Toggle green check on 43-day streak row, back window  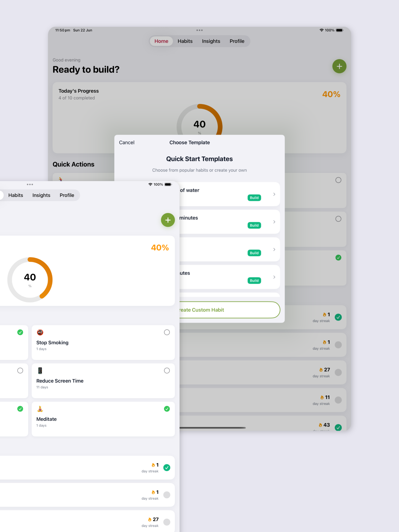338,427
